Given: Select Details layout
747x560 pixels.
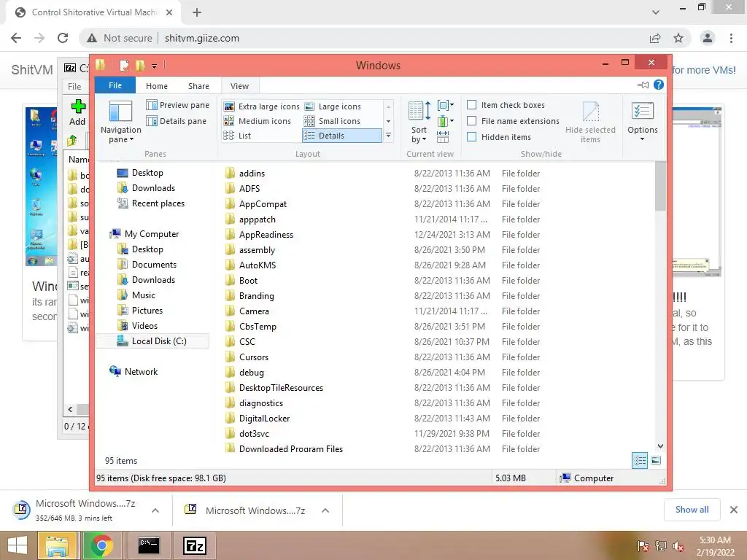Looking at the screenshot, I should coord(342,136).
